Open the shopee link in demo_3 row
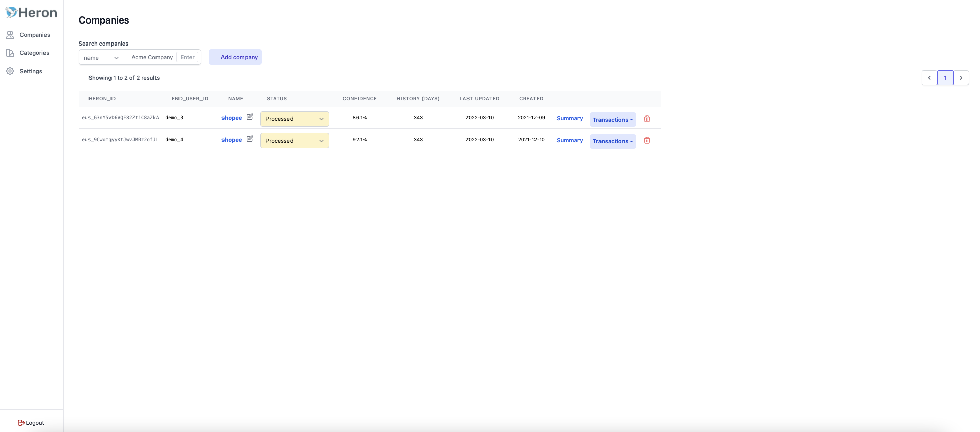 pos(232,118)
